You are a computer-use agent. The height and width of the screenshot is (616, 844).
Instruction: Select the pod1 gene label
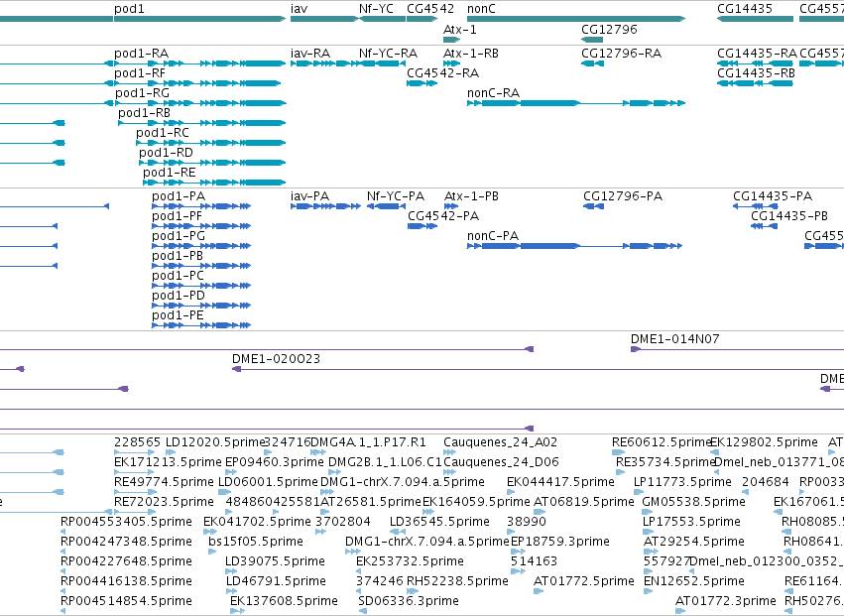click(129, 9)
